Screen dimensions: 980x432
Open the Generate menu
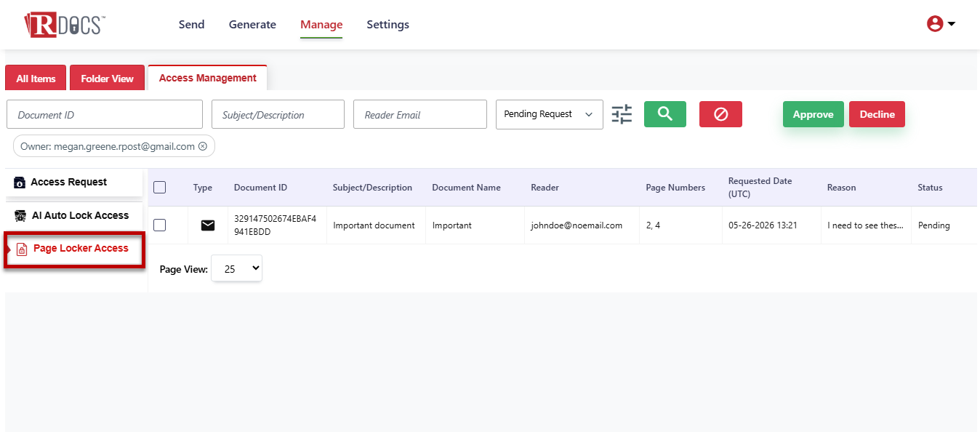(252, 24)
